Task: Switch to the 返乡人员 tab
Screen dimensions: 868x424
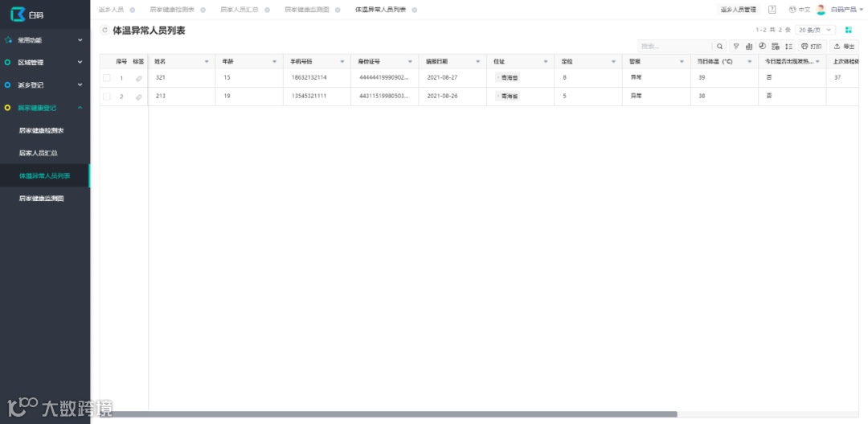Action: tap(111, 10)
